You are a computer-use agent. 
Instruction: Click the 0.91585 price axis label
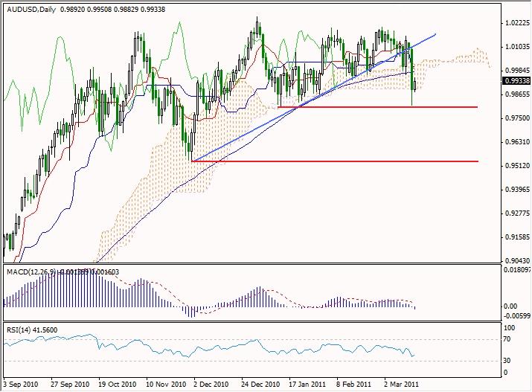[x=517, y=237]
